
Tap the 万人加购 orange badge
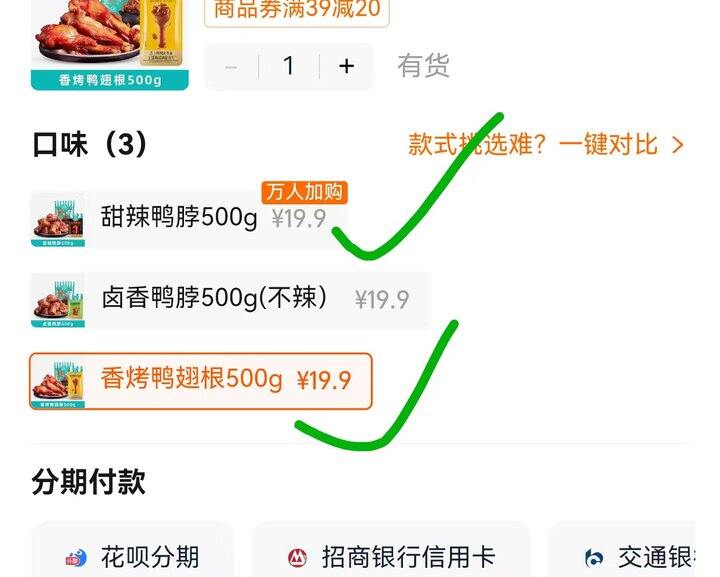(304, 192)
